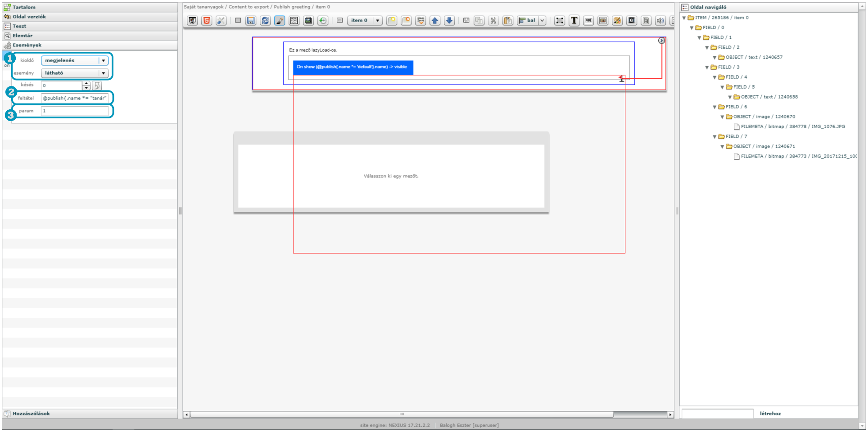Select IMG_1076.JPG file in navigator tree
This screenshot has width=868, height=432.
click(x=793, y=127)
